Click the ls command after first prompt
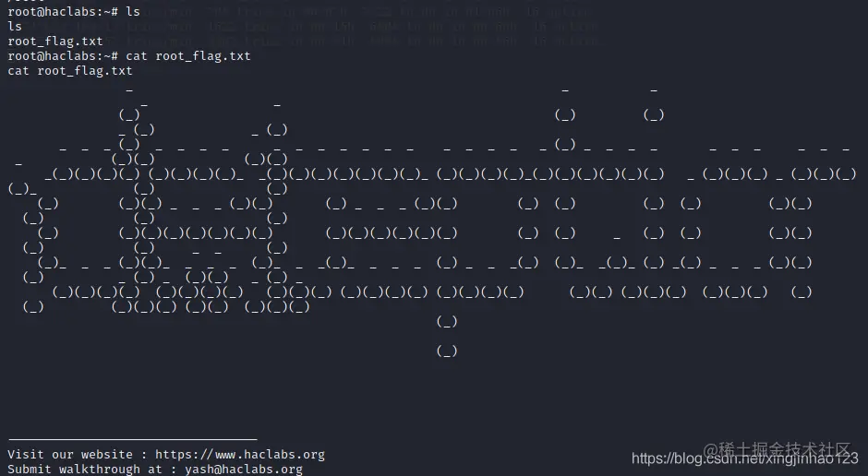 click(x=133, y=12)
